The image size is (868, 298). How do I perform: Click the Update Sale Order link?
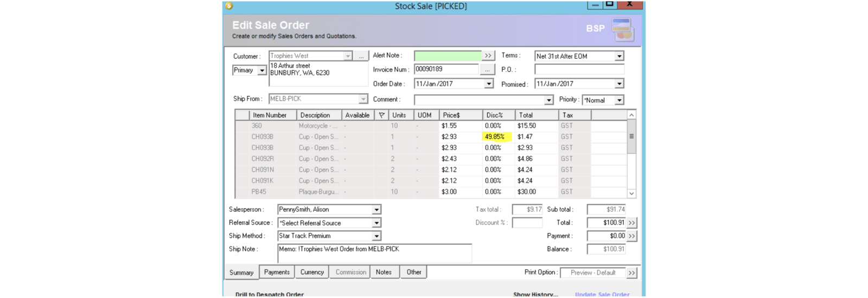click(x=602, y=294)
